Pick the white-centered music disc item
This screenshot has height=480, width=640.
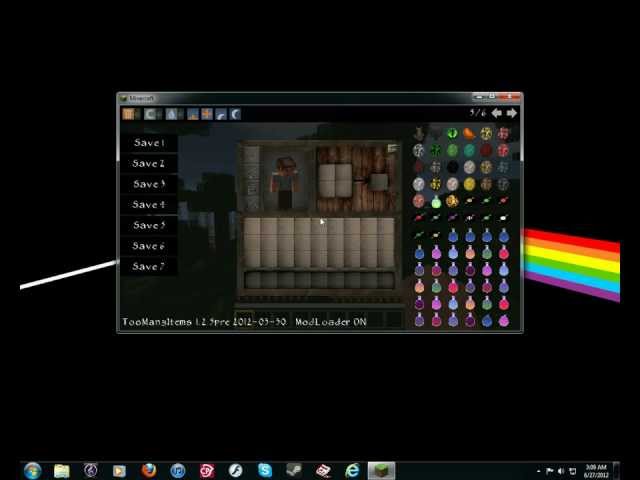tap(503, 218)
